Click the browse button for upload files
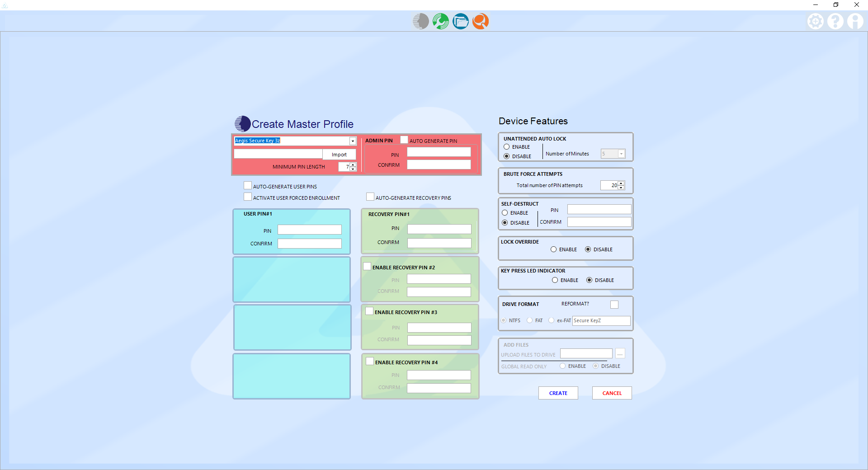868x470 pixels. coord(620,354)
